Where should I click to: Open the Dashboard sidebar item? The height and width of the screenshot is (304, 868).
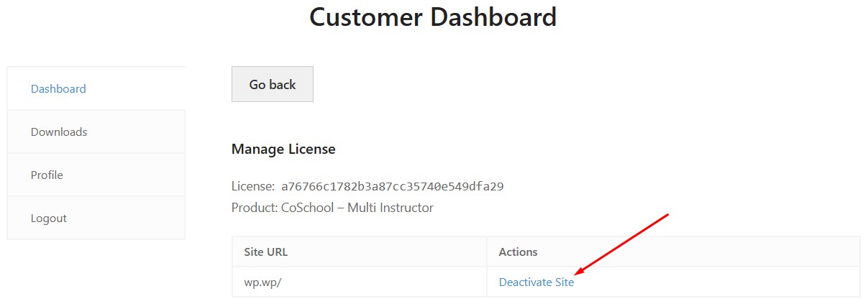coord(96,88)
